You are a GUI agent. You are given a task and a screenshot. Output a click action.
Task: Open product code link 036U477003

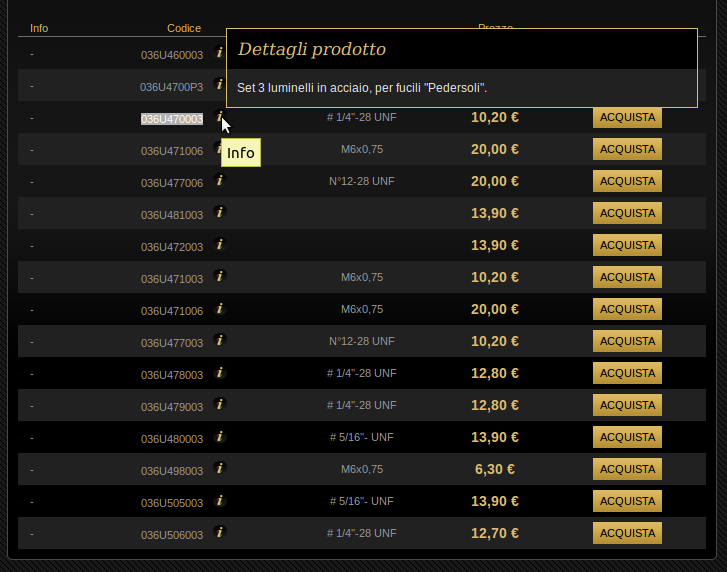point(172,343)
